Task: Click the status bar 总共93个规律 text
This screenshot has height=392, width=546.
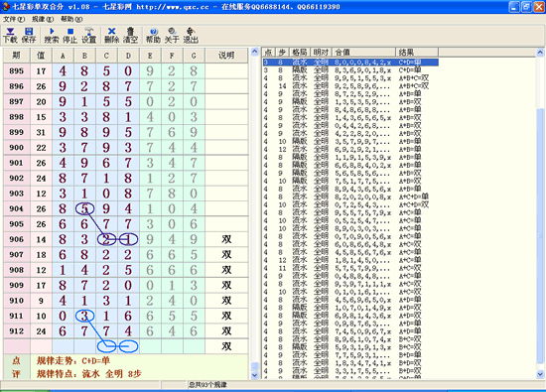Action: (207, 385)
